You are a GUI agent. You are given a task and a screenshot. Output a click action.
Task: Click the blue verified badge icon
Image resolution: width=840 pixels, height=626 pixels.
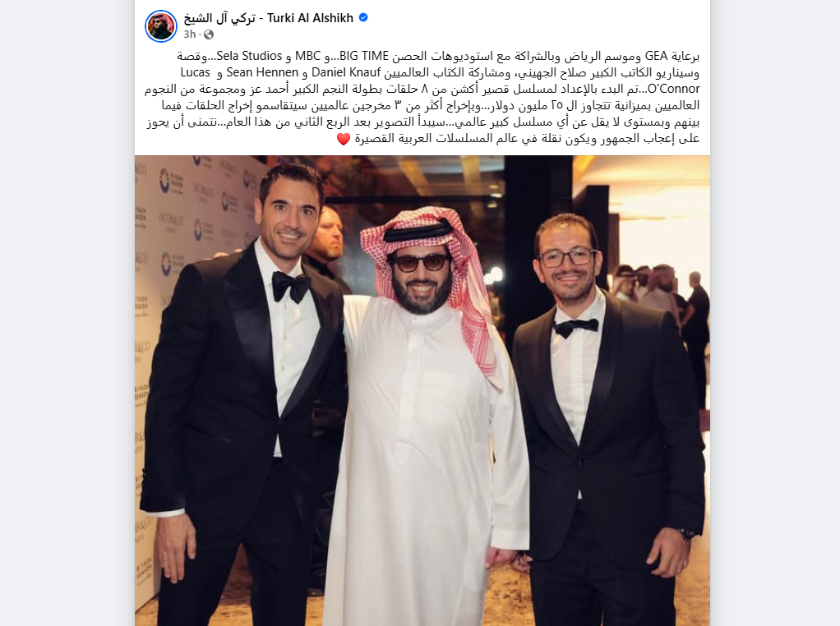(x=363, y=18)
